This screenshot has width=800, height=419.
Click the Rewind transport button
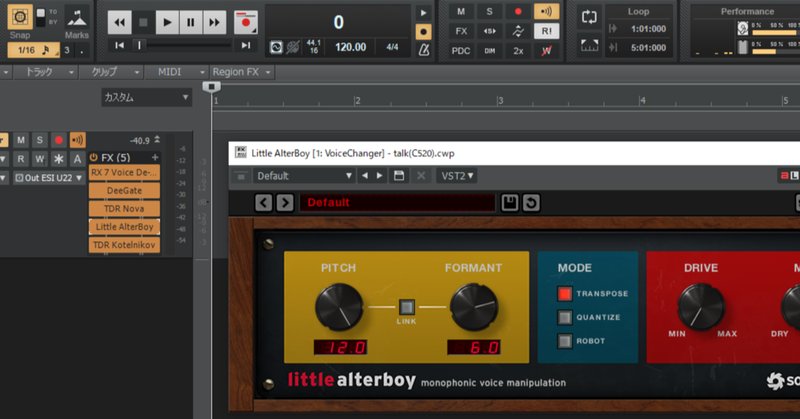click(x=119, y=22)
